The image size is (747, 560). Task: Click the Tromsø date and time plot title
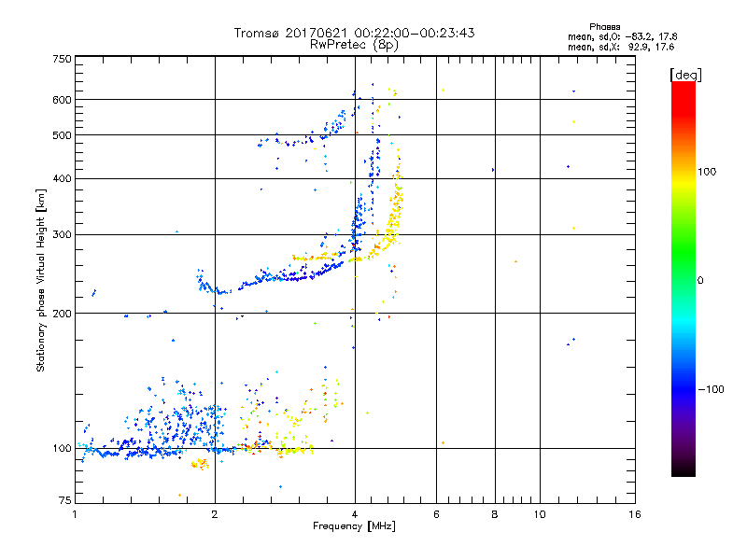click(354, 33)
